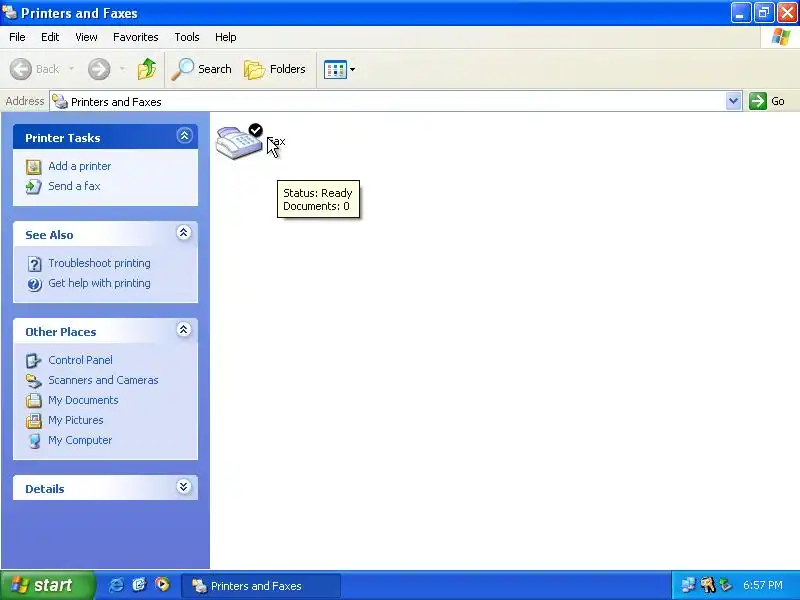Click the Printers and Faxes title bar icon
Viewport: 800px width, 600px height.
point(9,12)
